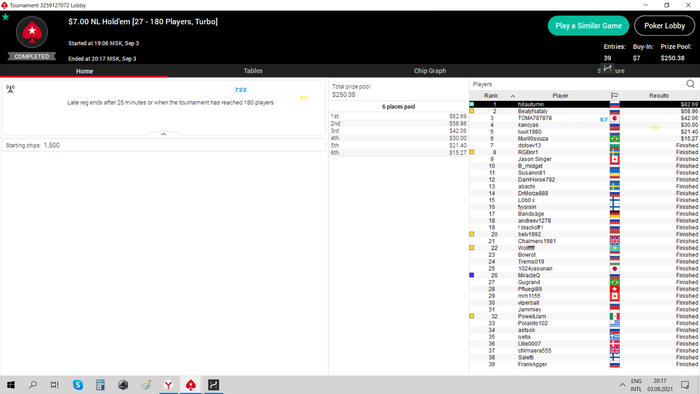700x394 pixels.
Task: Click blue color tag for MiracleQ
Action: pyautogui.click(x=471, y=275)
